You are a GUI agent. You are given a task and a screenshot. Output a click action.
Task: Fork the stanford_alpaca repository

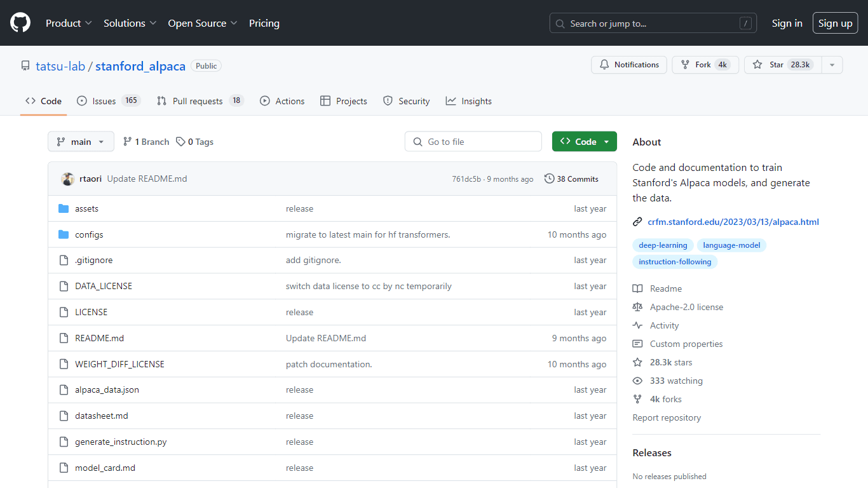(x=705, y=65)
